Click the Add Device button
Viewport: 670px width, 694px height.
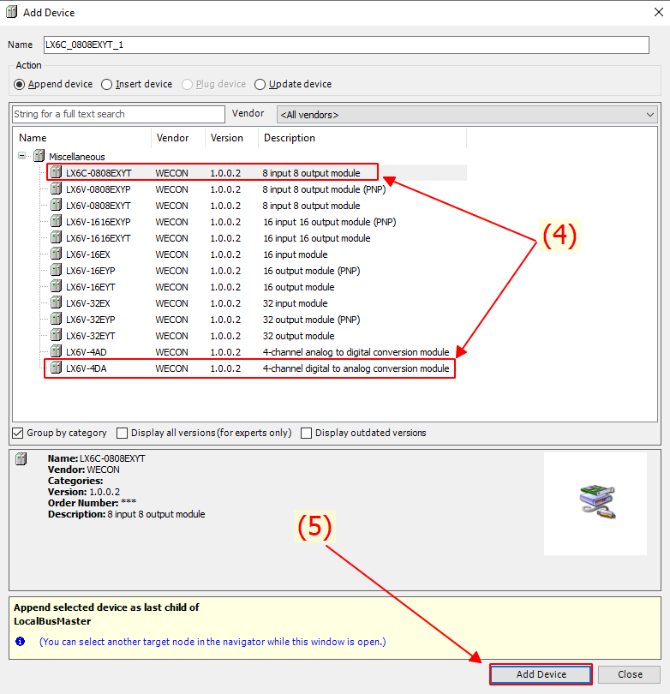pyautogui.click(x=541, y=674)
